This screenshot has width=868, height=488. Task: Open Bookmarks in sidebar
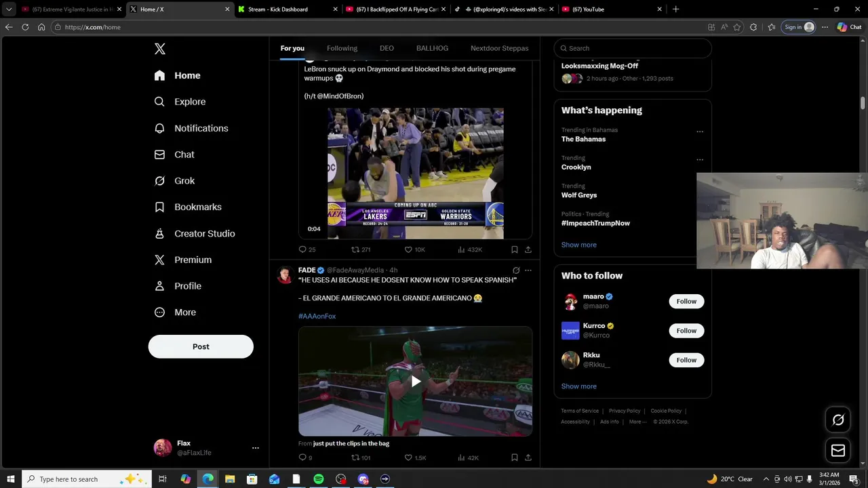(188, 207)
